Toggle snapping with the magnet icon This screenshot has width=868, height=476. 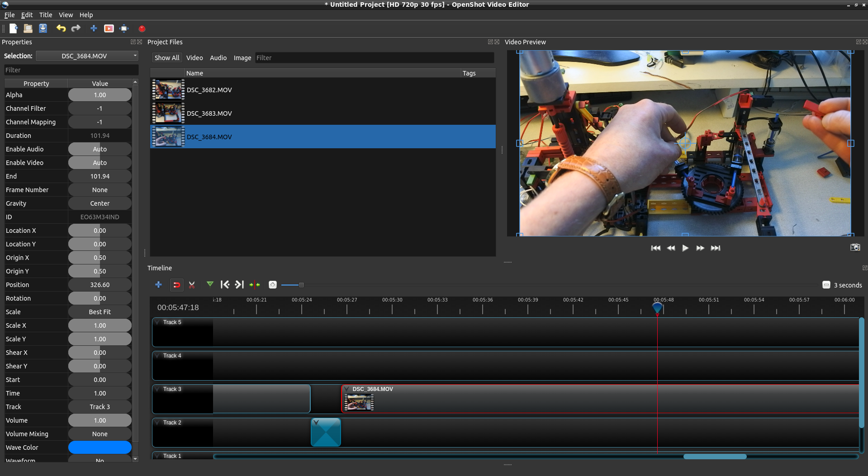[176, 285]
